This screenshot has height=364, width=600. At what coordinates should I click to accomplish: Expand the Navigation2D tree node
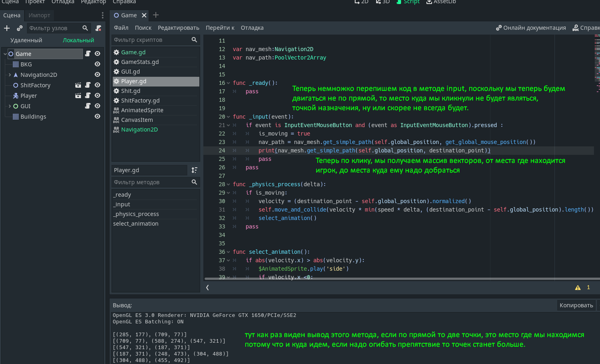(x=10, y=75)
